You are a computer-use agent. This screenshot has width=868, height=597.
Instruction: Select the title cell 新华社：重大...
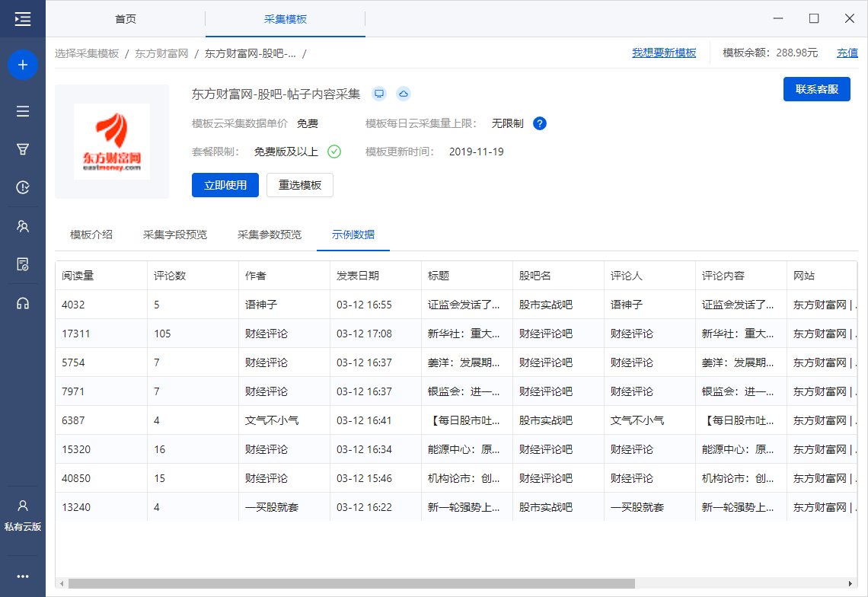coord(468,334)
